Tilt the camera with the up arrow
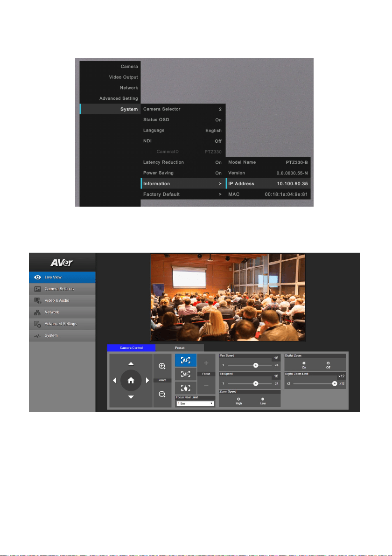 pos(131,364)
